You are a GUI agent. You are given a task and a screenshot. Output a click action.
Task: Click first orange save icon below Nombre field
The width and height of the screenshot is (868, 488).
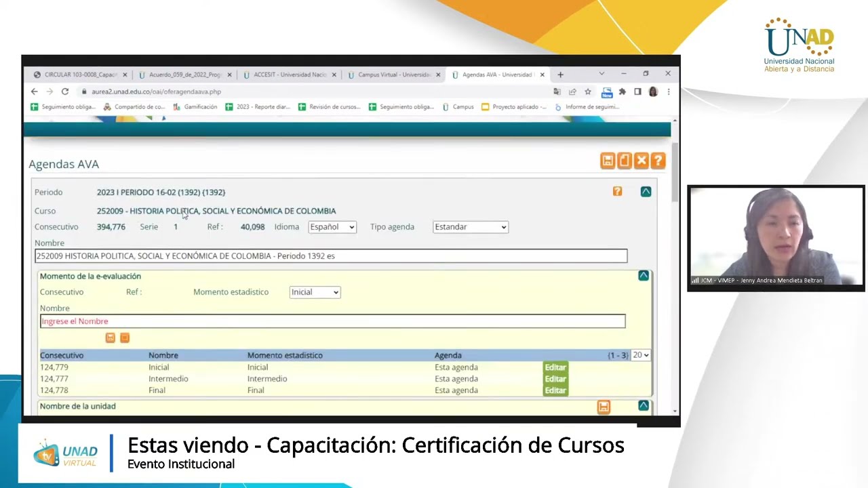click(111, 338)
